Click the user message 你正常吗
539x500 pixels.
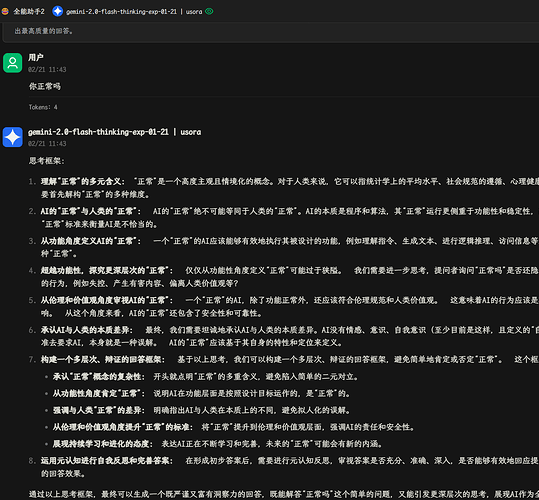(x=45, y=86)
